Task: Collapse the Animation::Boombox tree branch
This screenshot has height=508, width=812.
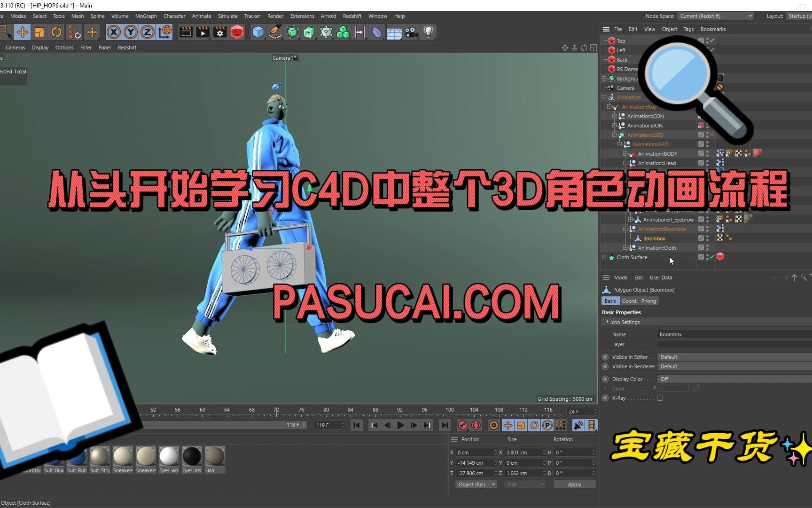Action: point(625,229)
